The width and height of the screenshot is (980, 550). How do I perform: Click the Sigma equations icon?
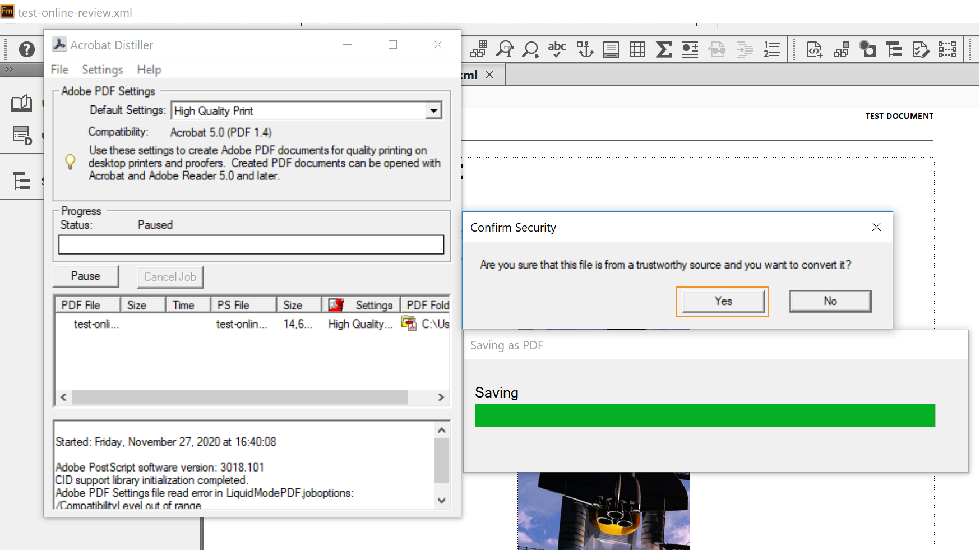point(664,49)
